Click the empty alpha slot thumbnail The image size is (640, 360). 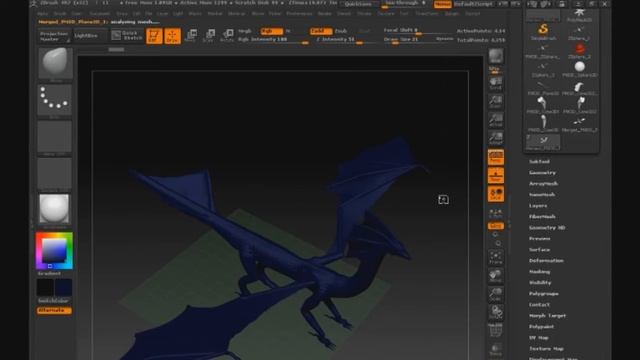point(55,136)
